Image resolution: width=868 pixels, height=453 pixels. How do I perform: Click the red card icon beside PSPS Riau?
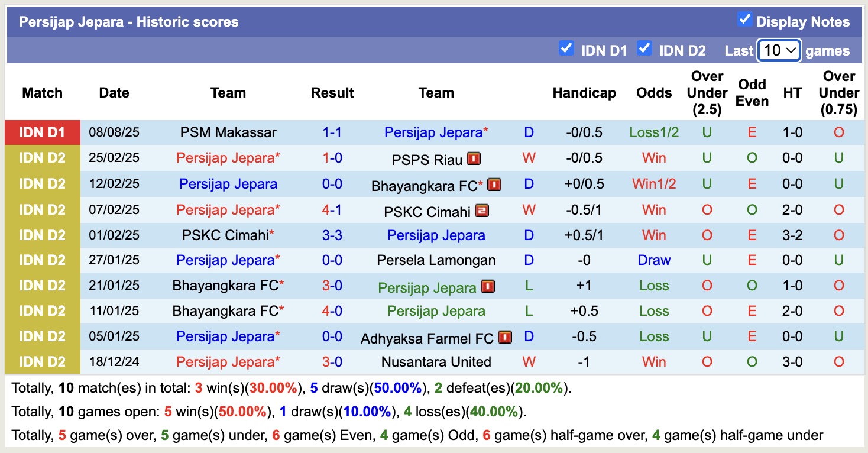coord(473,158)
